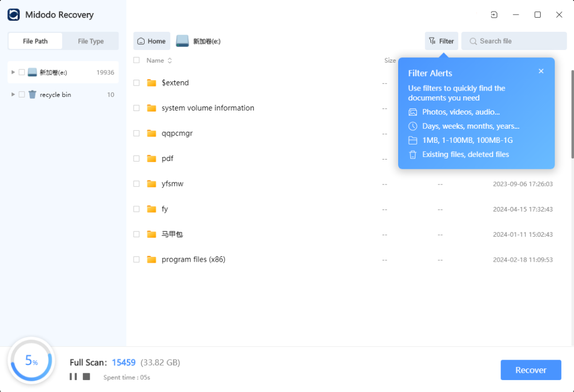Select the fy folder name
This screenshot has height=392, width=574.
click(x=165, y=209)
